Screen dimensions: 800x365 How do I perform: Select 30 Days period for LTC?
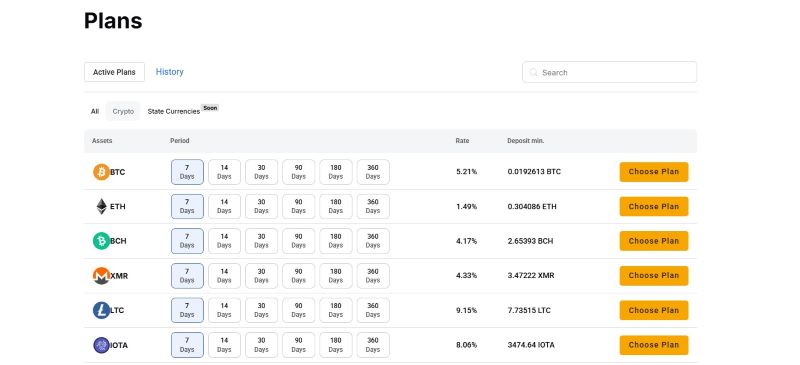(261, 310)
